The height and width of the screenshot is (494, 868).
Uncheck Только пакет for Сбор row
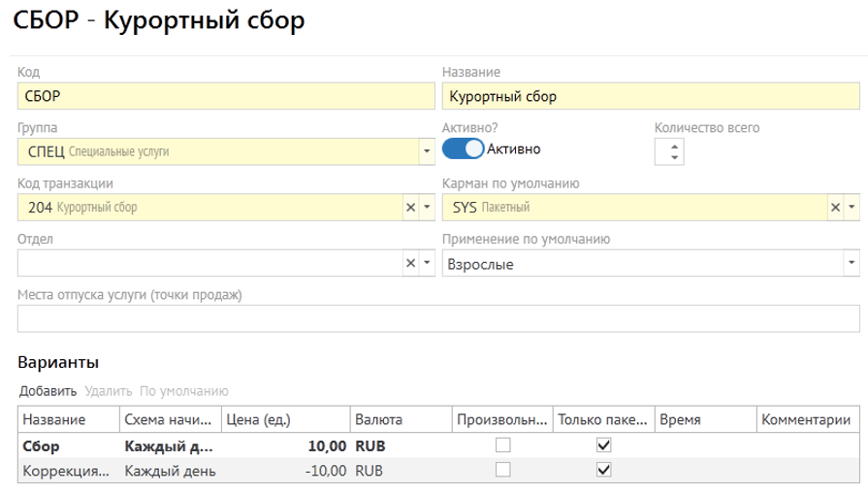[604, 445]
